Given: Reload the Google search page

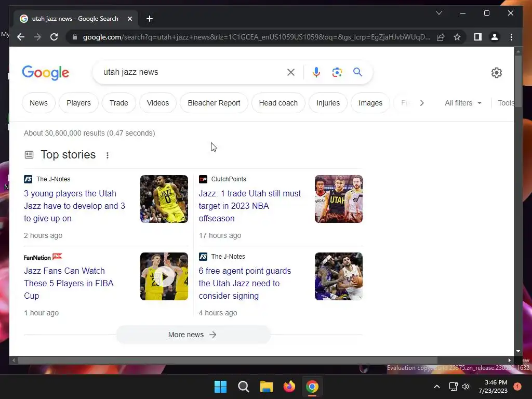Looking at the screenshot, I should (54, 37).
